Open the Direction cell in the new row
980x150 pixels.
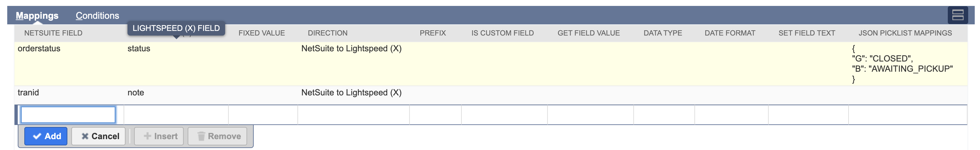click(353, 114)
